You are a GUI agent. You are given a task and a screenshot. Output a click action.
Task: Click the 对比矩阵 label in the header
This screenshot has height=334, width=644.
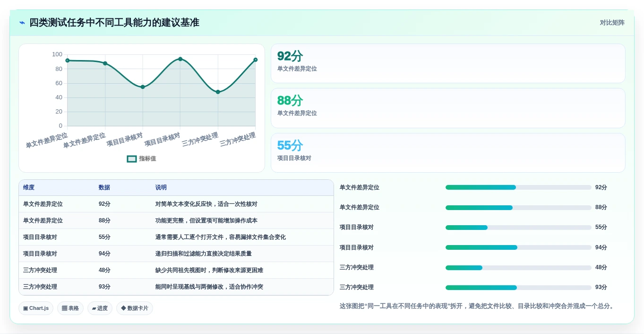612,23
